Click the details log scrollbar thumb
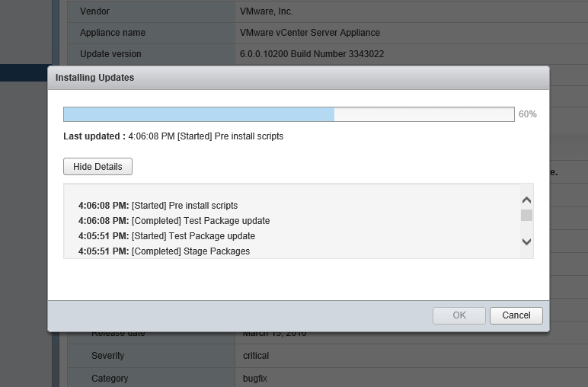This screenshot has height=387, width=588. coord(526,216)
